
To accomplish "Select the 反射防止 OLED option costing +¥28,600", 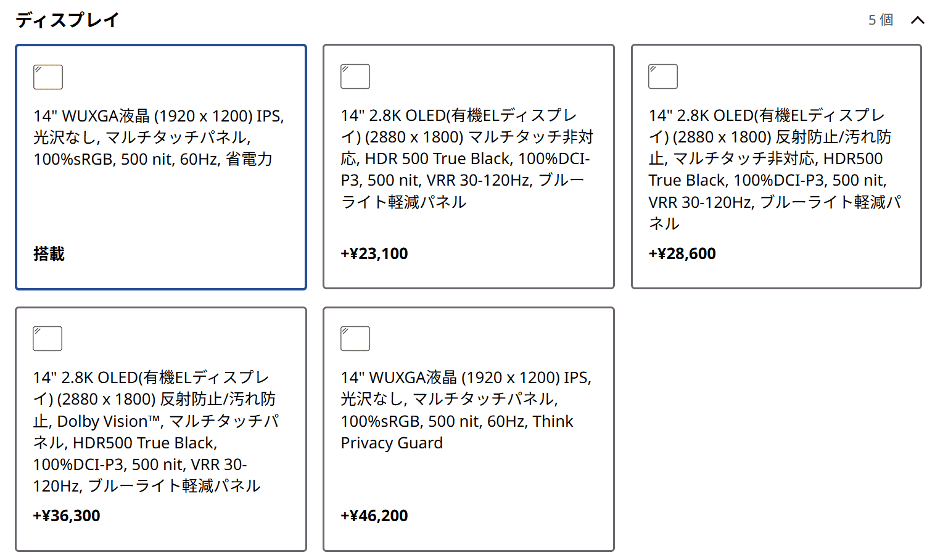I will pos(776,167).
